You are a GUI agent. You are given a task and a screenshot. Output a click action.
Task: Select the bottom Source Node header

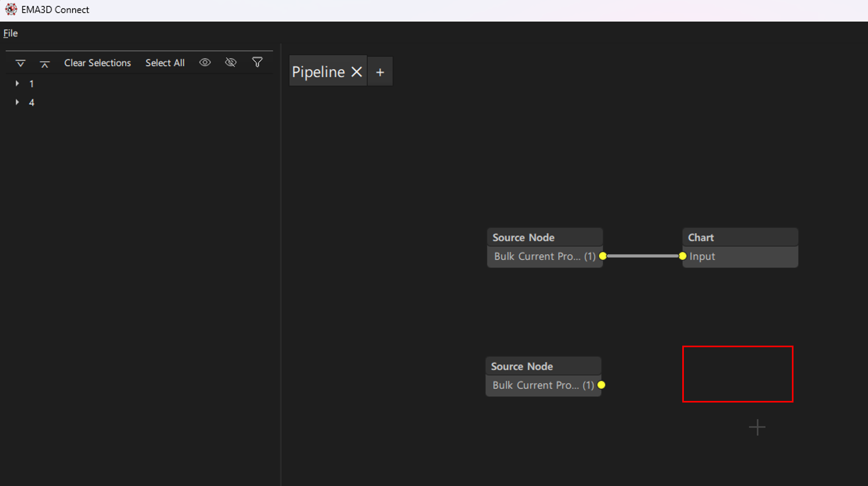click(x=543, y=366)
